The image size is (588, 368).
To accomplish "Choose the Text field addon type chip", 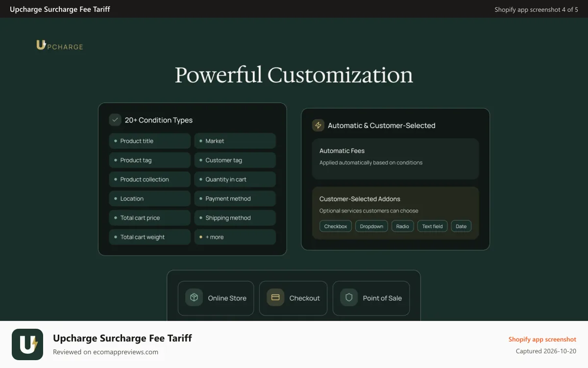I will [433, 226].
